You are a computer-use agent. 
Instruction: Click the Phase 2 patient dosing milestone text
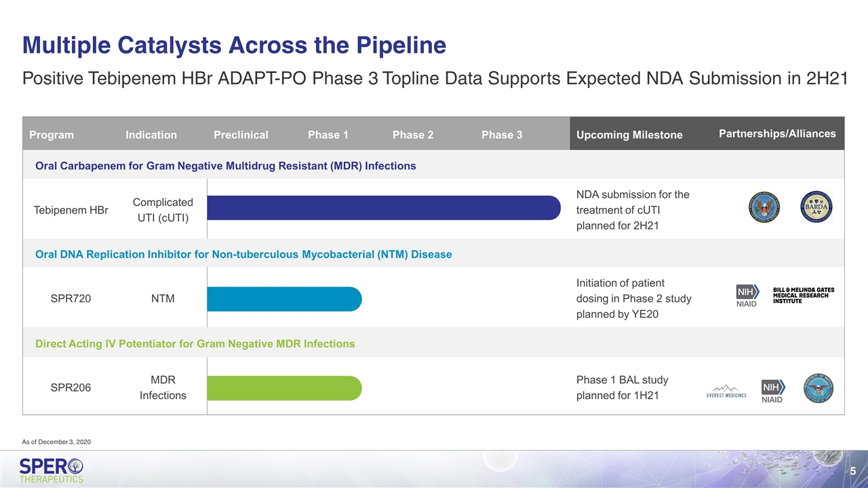[634, 299]
